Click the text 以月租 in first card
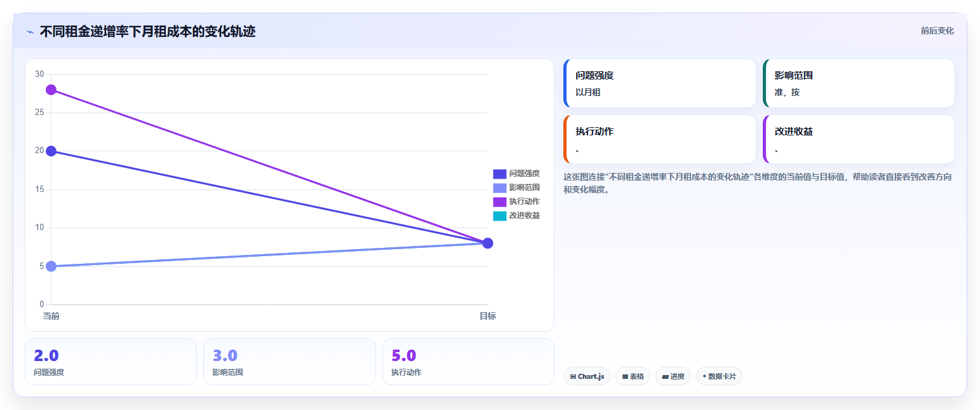980x410 pixels. 588,92
